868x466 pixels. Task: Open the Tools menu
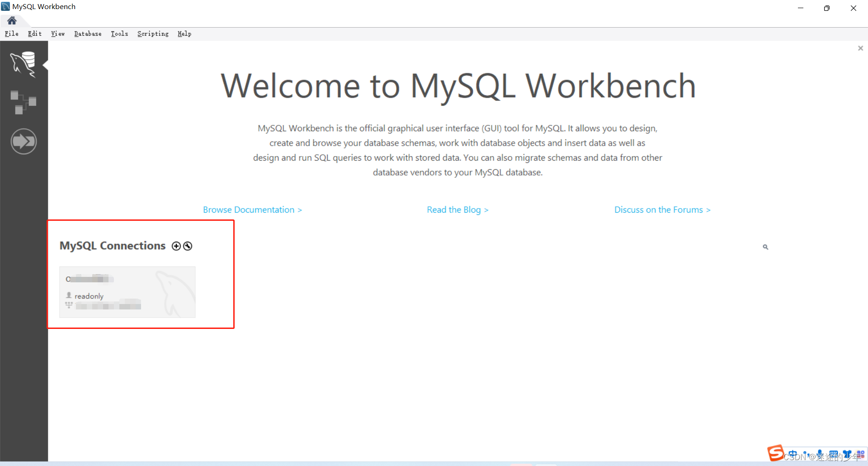(119, 33)
